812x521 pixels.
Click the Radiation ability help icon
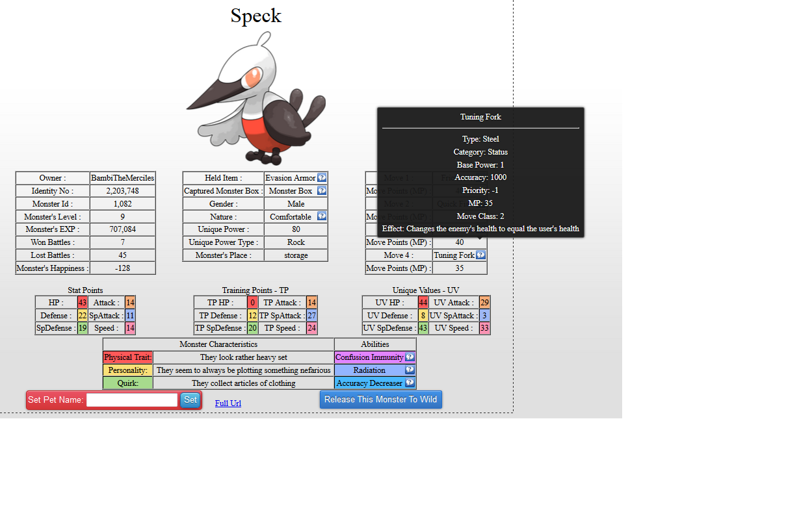410,370
